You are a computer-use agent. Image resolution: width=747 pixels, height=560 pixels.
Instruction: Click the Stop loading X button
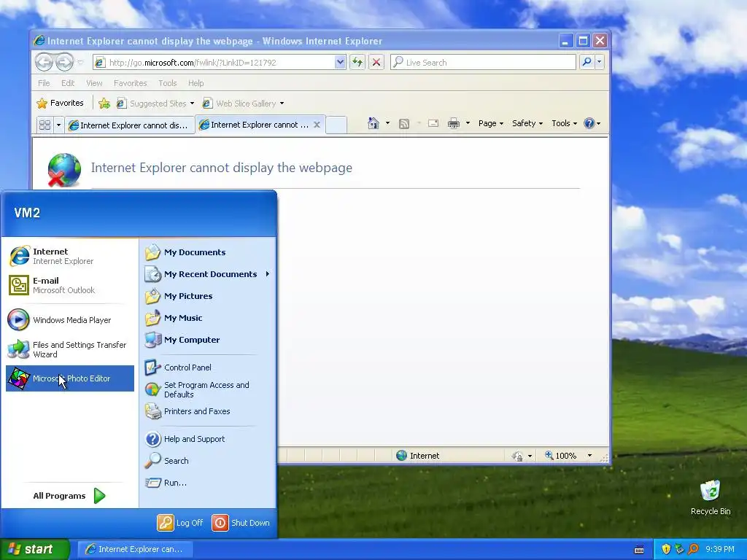376,62
